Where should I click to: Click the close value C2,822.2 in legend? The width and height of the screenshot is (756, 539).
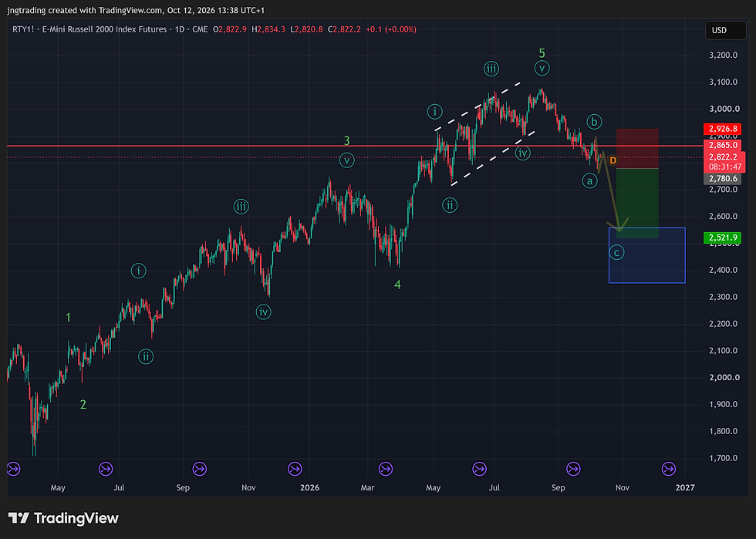[x=344, y=29]
